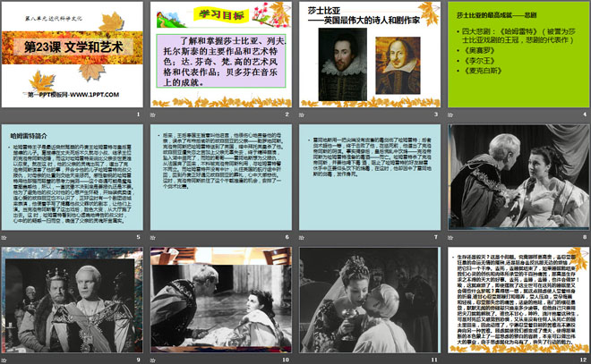Click 第一PPT模板网-WWW.1PPT.COM text on slide 1
This screenshot has height=364, width=591.
pyautogui.click(x=73, y=95)
